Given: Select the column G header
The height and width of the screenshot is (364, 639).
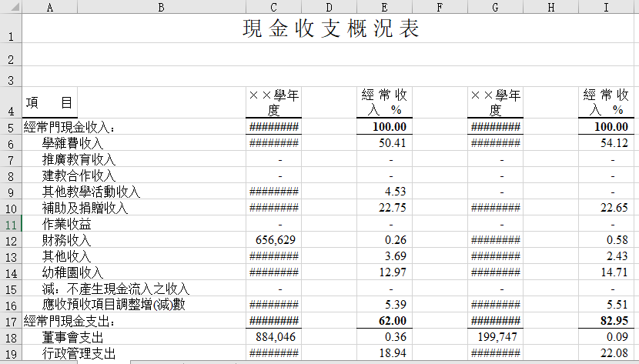Looking at the screenshot, I should [x=494, y=7].
